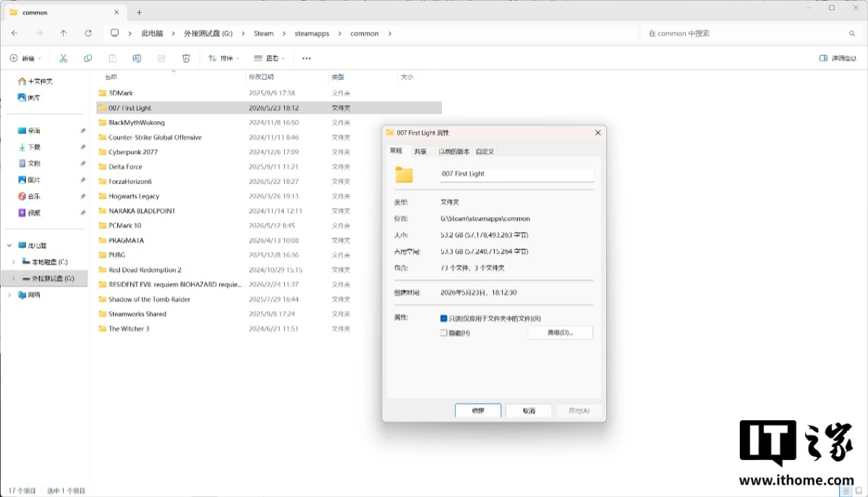This screenshot has width=868, height=497.
Task: Click the Copy icon in toolbar
Action: [x=88, y=58]
